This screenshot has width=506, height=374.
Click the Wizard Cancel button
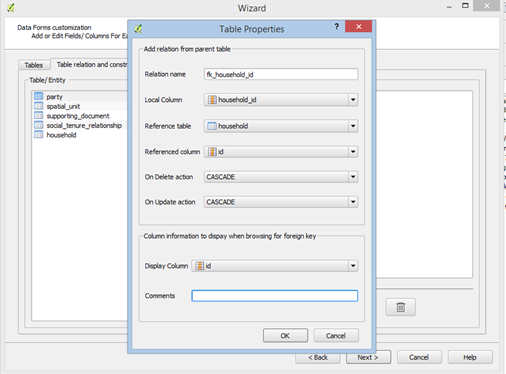coord(419,357)
